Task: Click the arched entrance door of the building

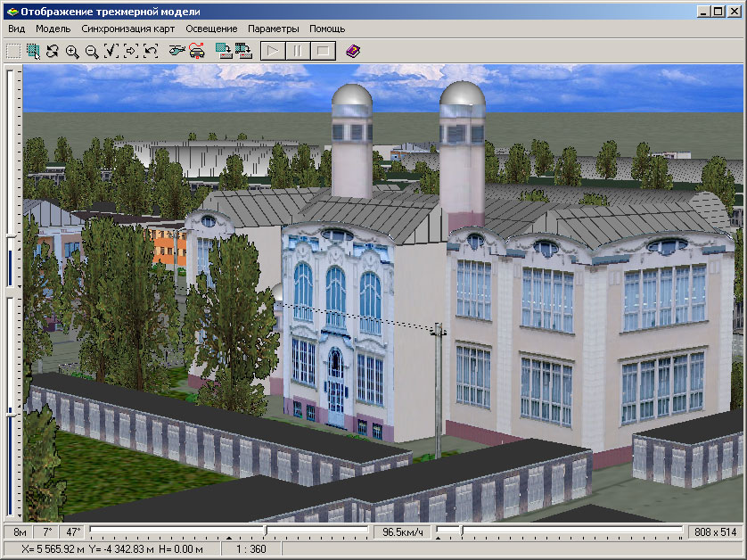Action: coord(335,386)
